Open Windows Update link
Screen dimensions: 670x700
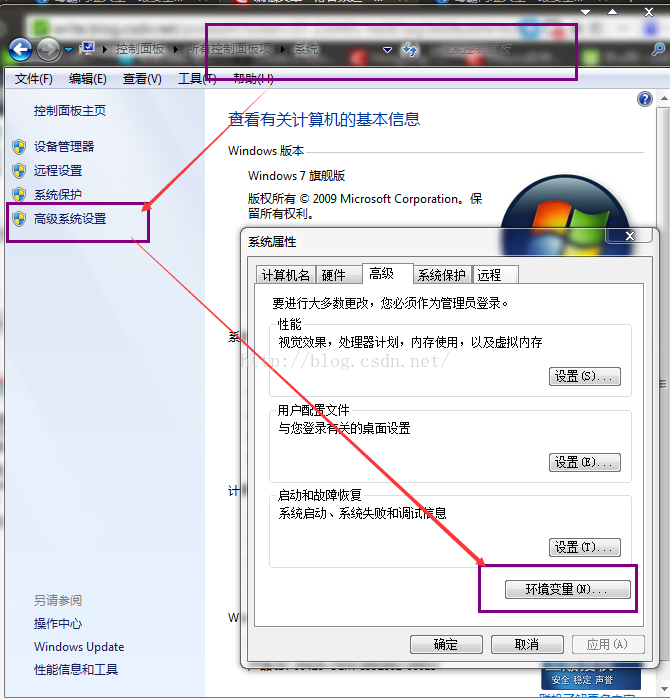[x=79, y=646]
